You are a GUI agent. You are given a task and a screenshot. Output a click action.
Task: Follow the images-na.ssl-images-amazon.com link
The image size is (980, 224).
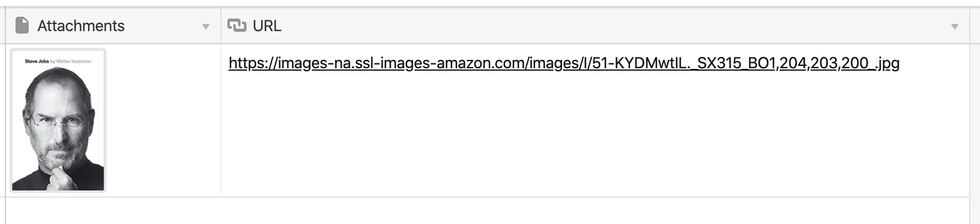(x=564, y=63)
